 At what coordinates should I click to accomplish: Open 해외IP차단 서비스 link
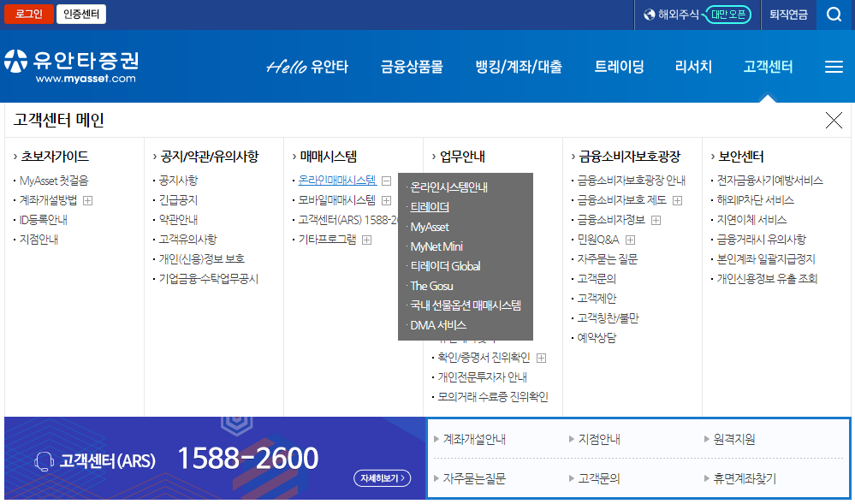755,200
